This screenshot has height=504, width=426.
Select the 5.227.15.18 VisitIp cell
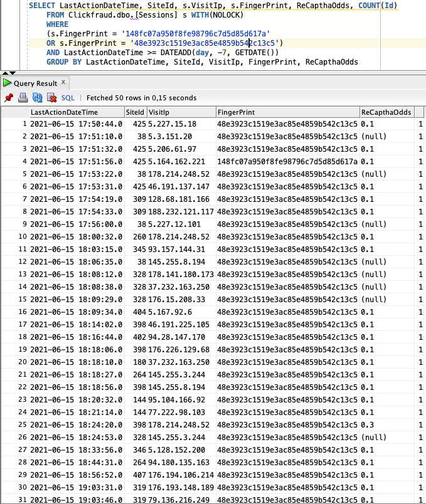tap(181, 124)
